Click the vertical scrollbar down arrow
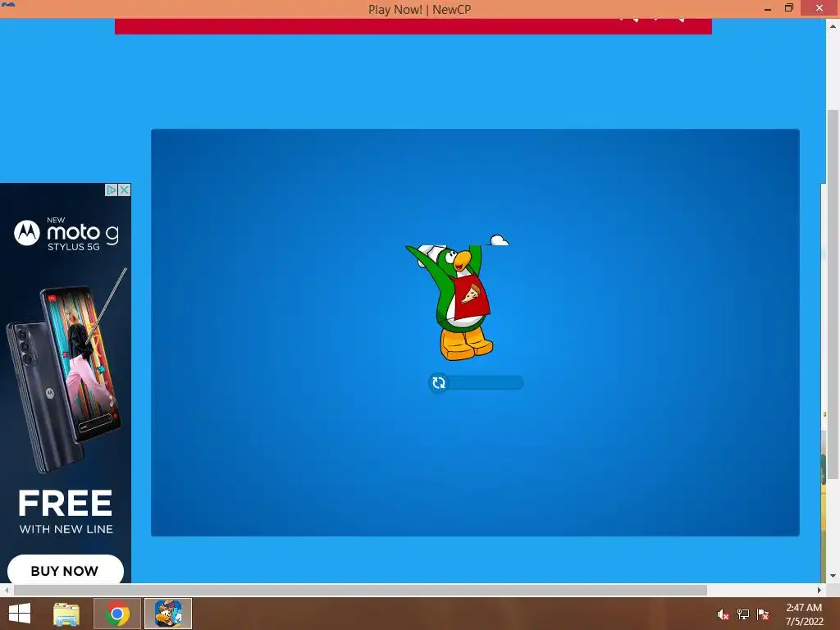This screenshot has width=840, height=630. click(x=833, y=576)
